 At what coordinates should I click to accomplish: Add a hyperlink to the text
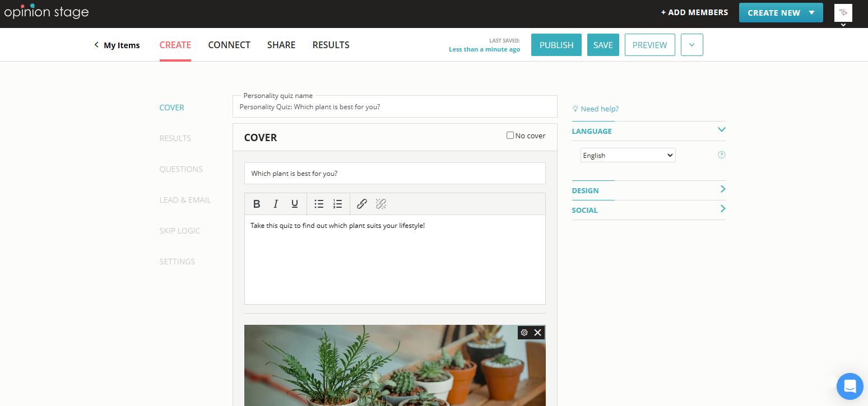[x=362, y=204]
